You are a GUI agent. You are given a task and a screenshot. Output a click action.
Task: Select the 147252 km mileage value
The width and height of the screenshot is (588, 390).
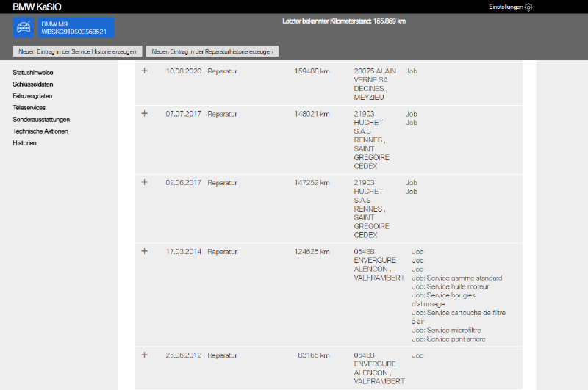pos(312,183)
